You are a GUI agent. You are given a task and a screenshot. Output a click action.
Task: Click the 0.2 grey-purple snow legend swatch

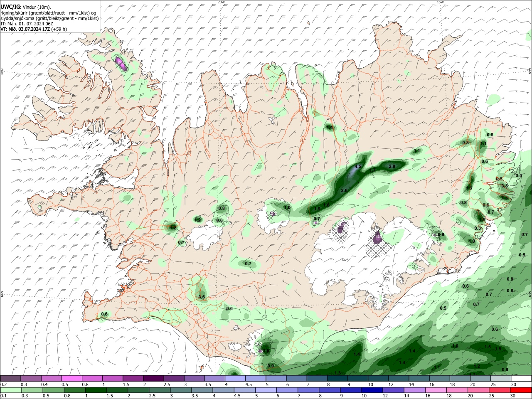coord(10,378)
